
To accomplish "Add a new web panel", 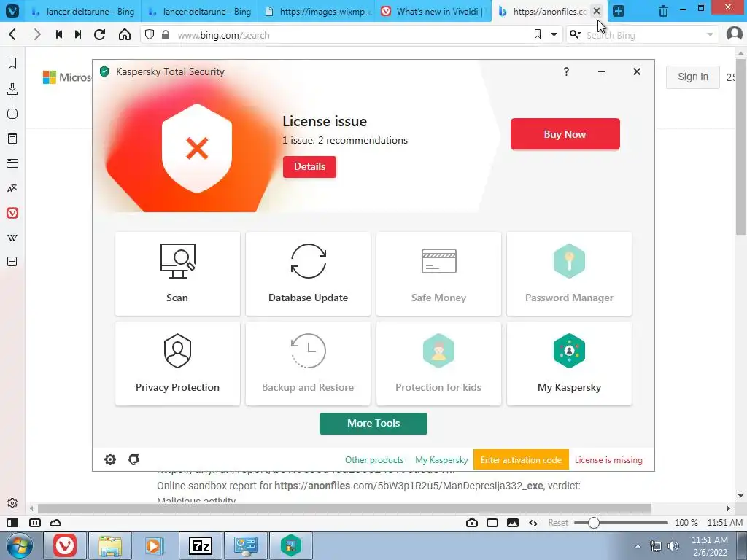I will [12, 262].
